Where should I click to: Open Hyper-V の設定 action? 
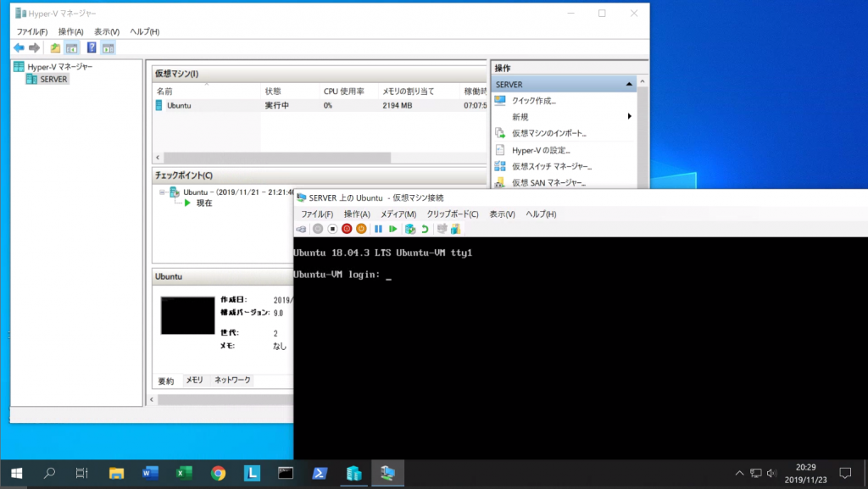point(541,150)
